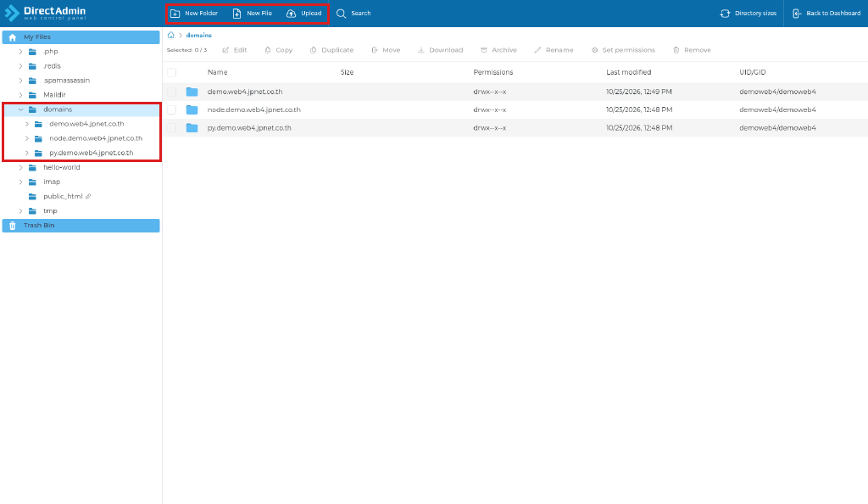Sort by Last modified column header
Viewport: 868px width, 504px height.
tap(628, 73)
